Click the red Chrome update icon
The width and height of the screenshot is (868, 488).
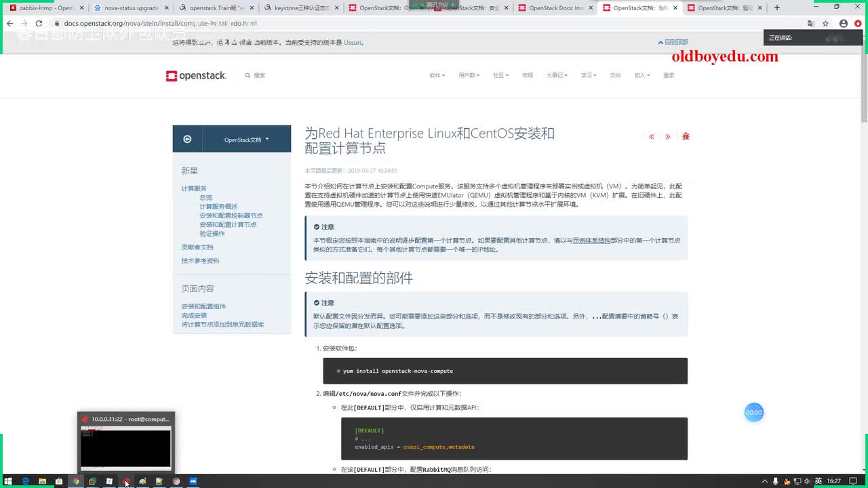[858, 23]
